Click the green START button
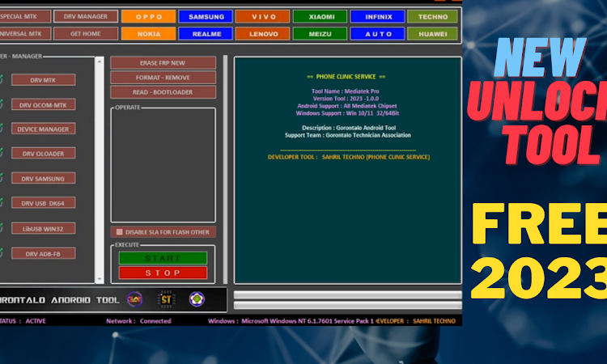This screenshot has height=364, width=607. click(163, 258)
